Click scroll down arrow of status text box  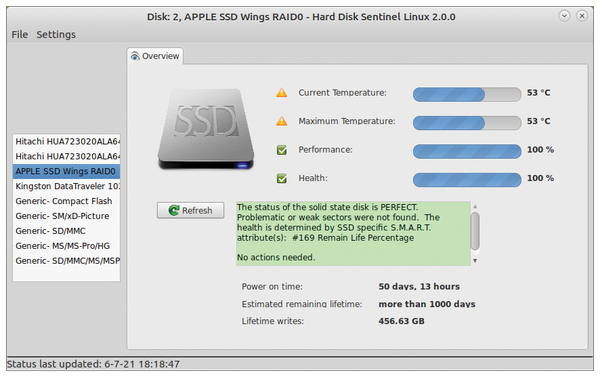click(475, 261)
